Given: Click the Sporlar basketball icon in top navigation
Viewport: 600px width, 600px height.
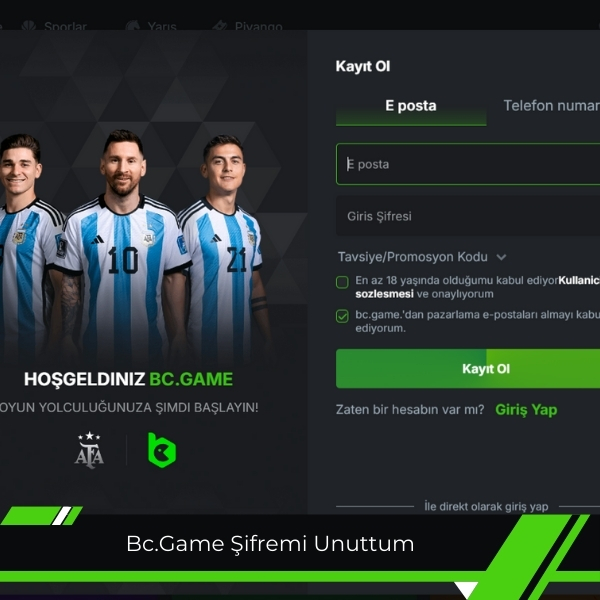Looking at the screenshot, I should (x=29, y=26).
